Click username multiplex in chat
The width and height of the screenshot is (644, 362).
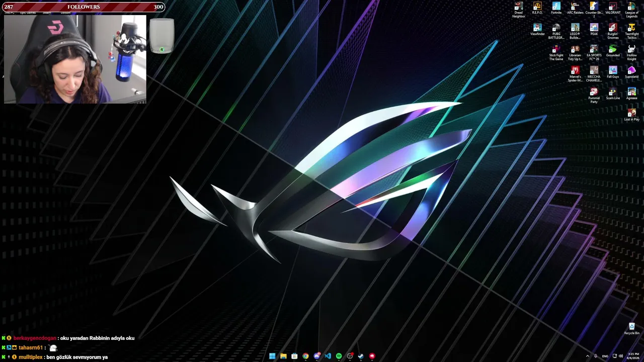[31, 357]
